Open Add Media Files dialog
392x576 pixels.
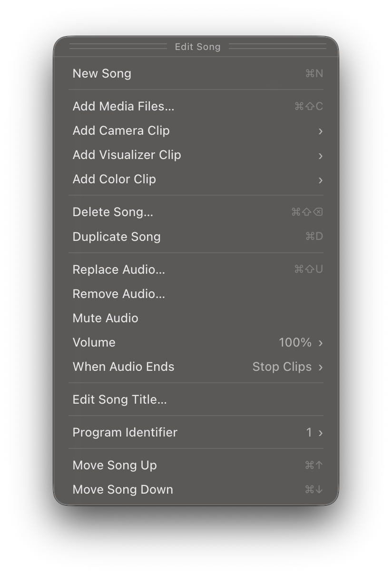click(x=123, y=106)
